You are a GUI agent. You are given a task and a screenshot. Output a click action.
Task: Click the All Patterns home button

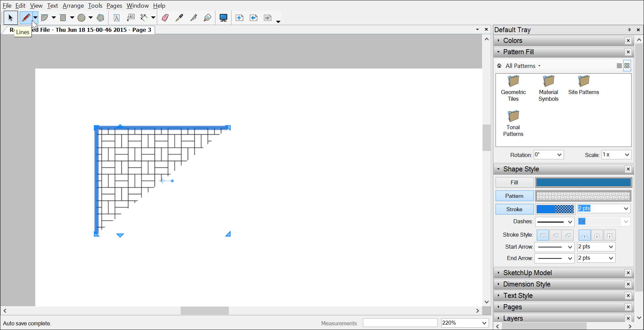pos(499,66)
